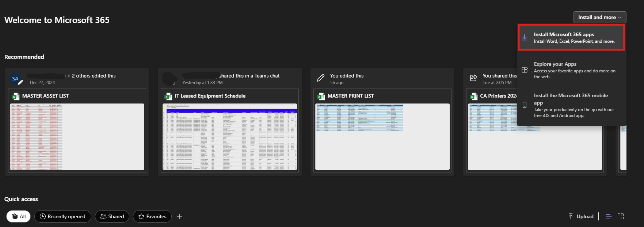Click the Upload button

(581, 216)
